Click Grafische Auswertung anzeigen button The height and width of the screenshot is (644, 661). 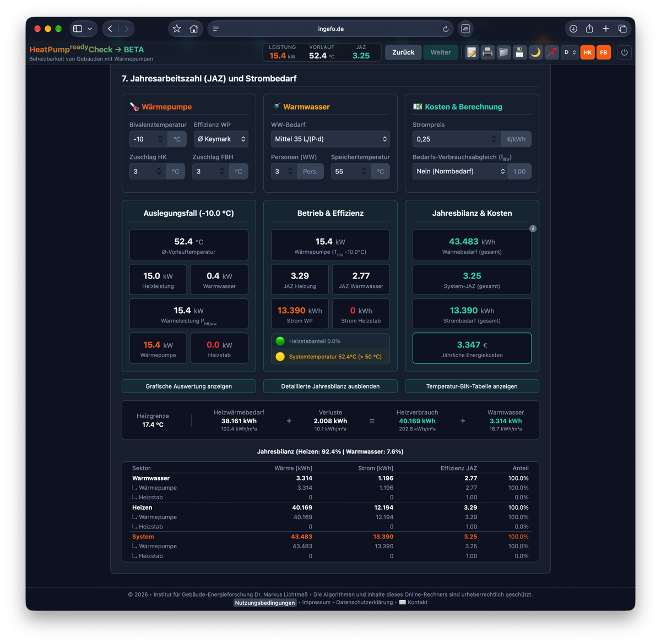click(x=189, y=386)
